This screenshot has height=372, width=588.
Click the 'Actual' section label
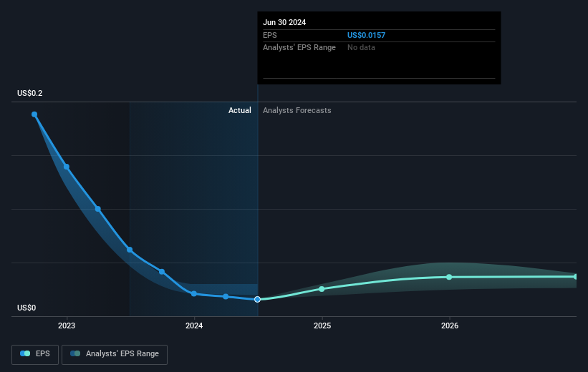pos(240,110)
